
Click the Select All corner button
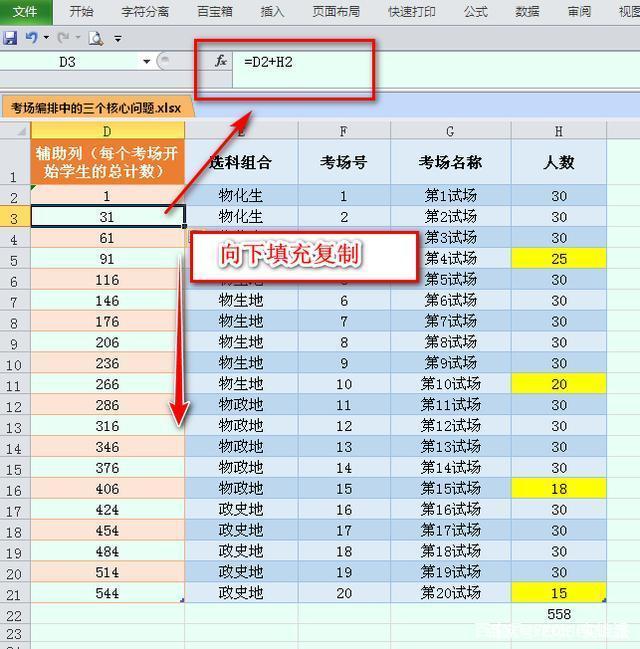[15, 131]
